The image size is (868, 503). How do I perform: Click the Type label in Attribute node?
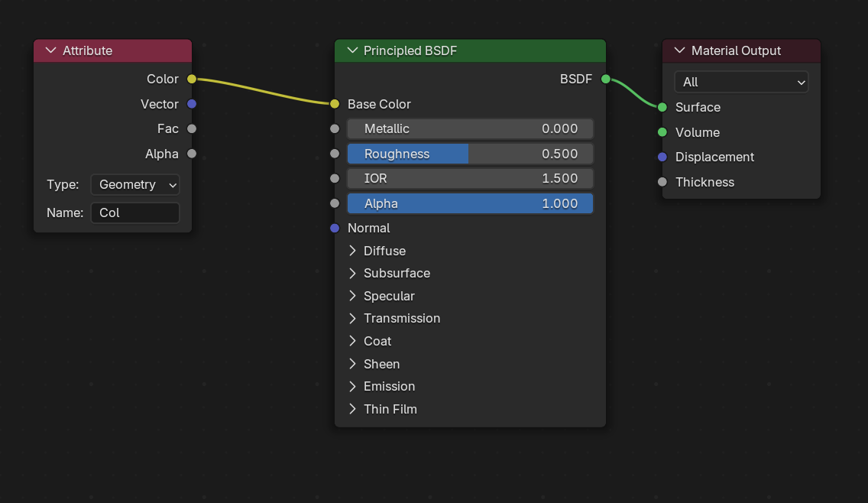pyautogui.click(x=63, y=184)
